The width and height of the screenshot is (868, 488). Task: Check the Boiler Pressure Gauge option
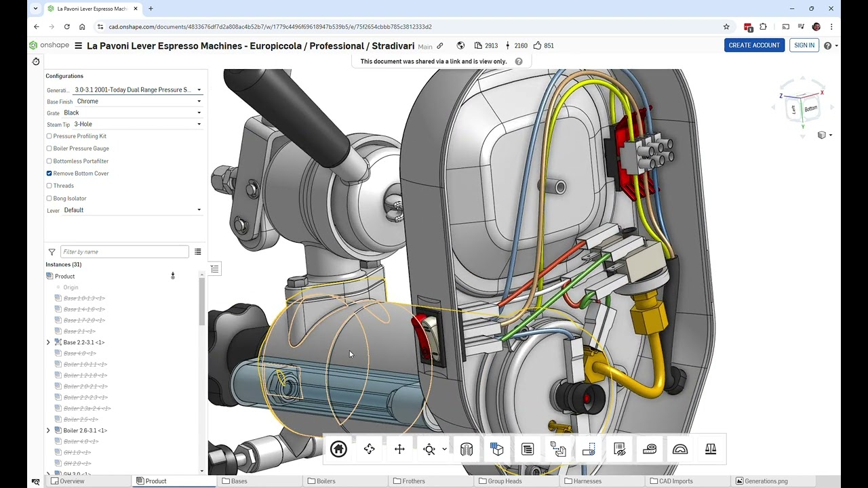pos(49,148)
